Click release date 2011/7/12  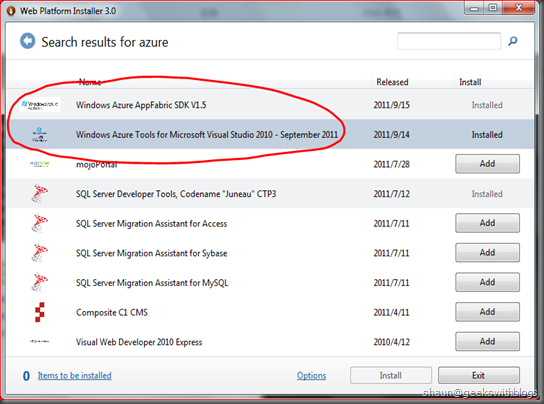pos(391,194)
